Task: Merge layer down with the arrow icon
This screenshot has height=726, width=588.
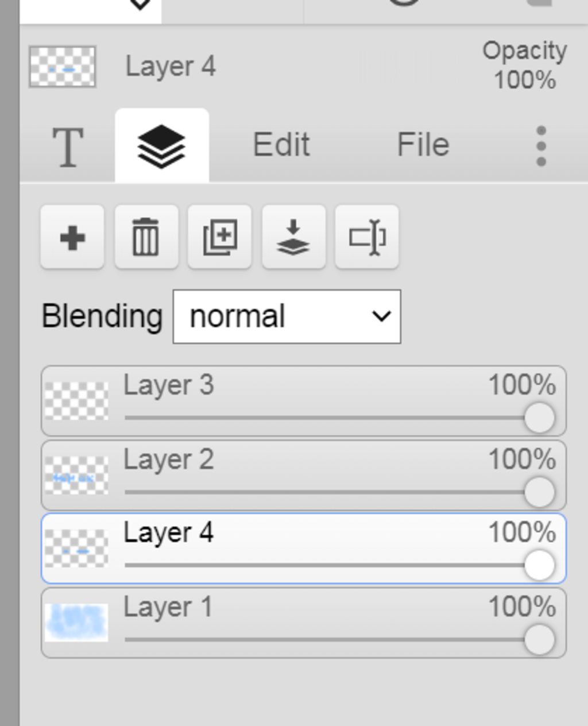Action: click(293, 237)
